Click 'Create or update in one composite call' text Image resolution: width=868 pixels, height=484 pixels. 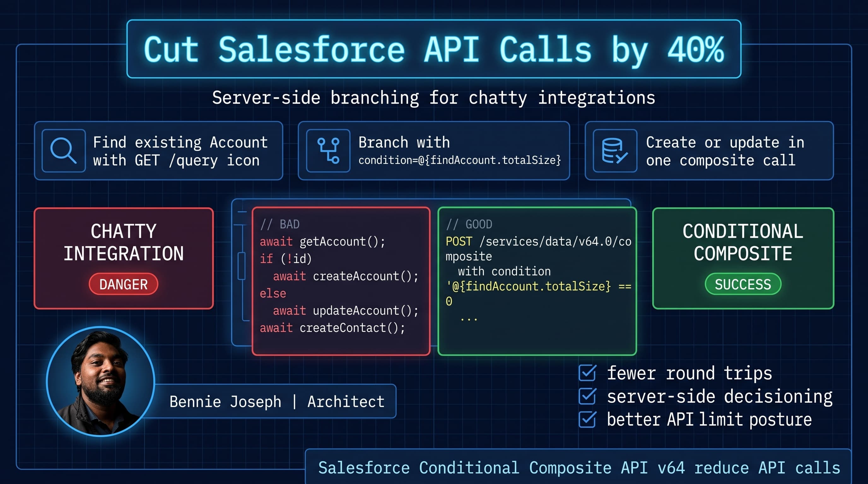pos(725,151)
